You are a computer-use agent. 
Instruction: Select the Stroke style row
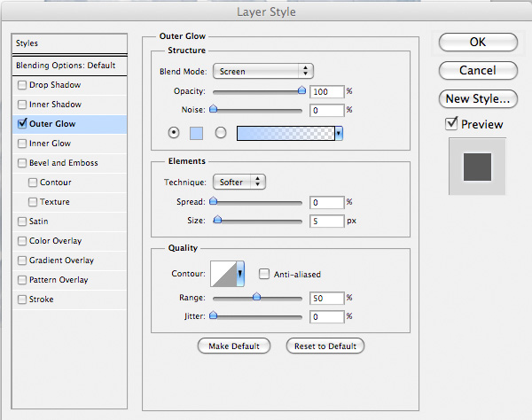pyautogui.click(x=69, y=299)
